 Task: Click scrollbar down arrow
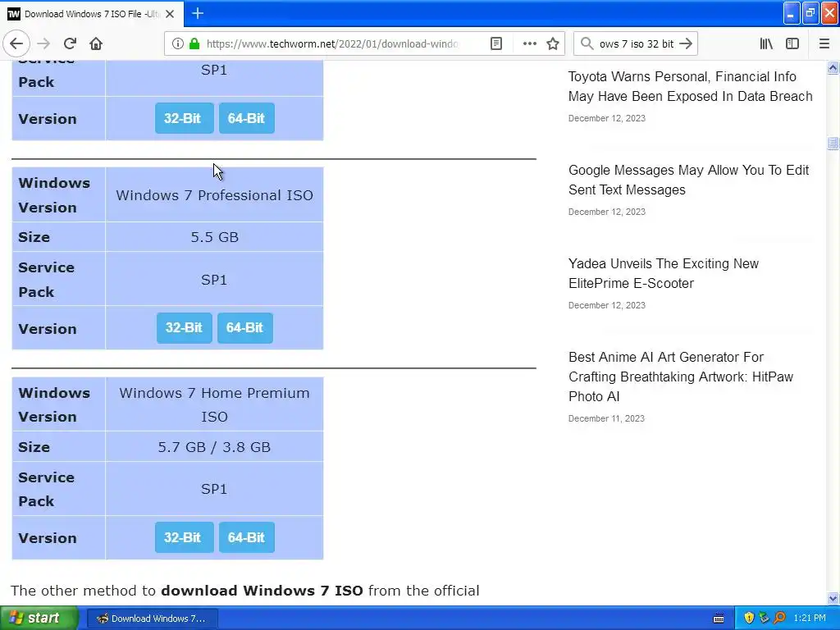click(833, 598)
